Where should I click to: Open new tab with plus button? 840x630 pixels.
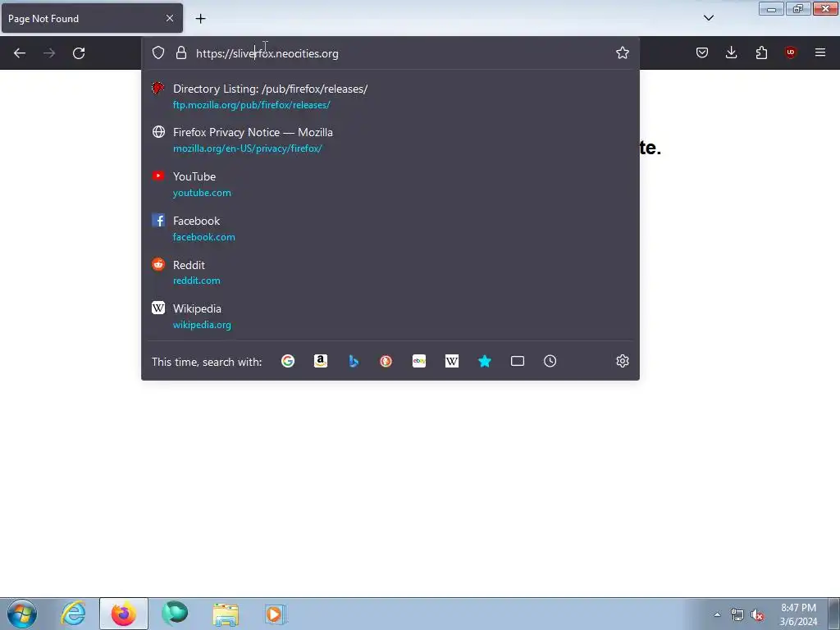[x=200, y=19]
